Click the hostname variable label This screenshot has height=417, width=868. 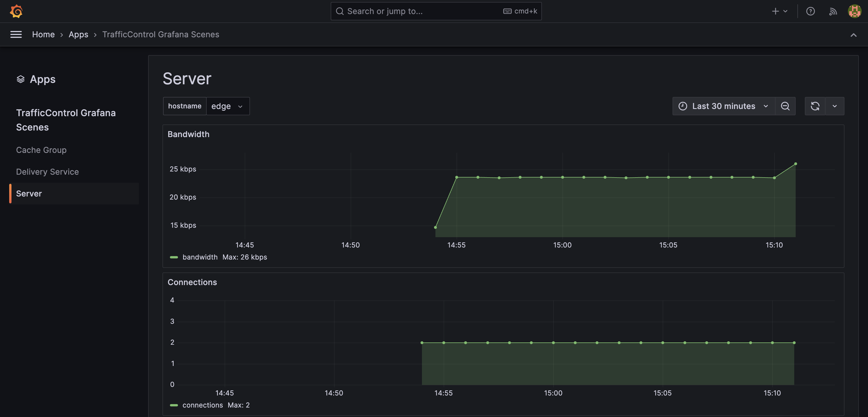[185, 106]
